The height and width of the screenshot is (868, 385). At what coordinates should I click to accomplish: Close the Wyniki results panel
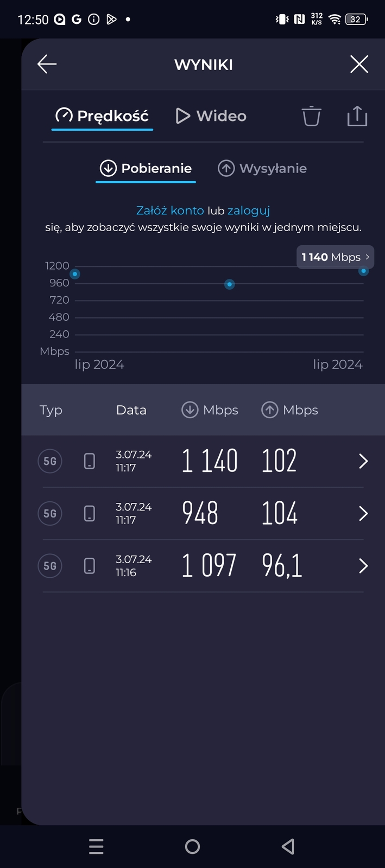(359, 64)
